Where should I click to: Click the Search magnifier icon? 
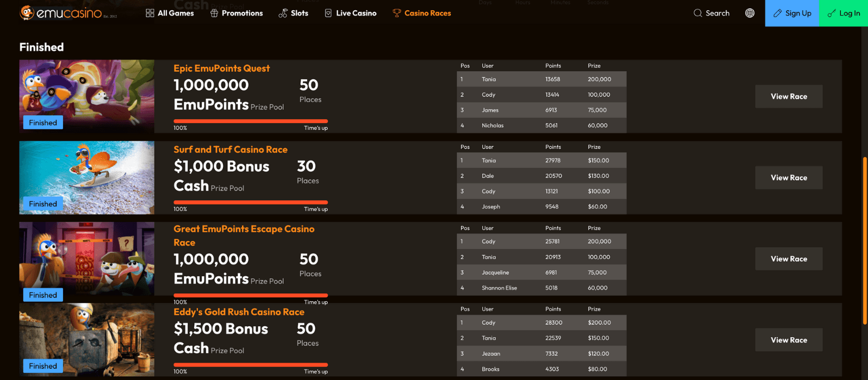(698, 13)
